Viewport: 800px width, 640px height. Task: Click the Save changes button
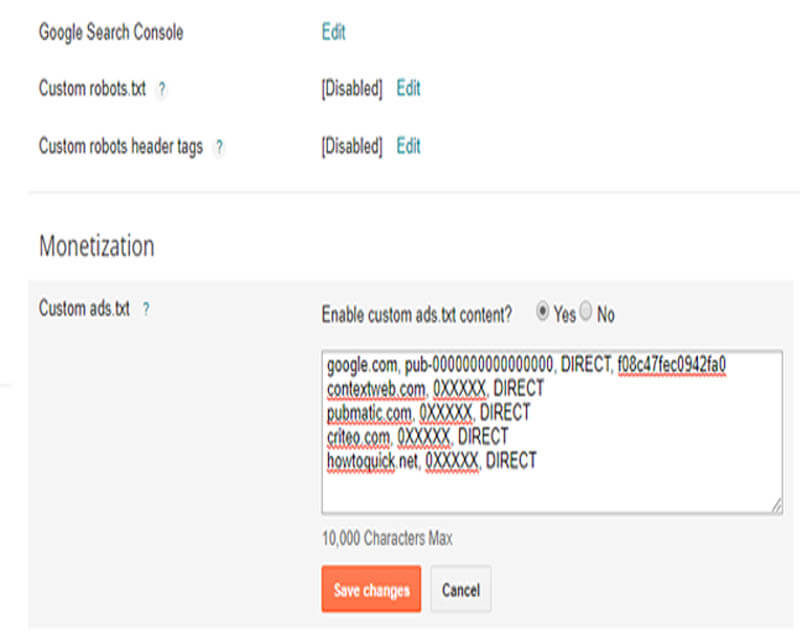371,589
